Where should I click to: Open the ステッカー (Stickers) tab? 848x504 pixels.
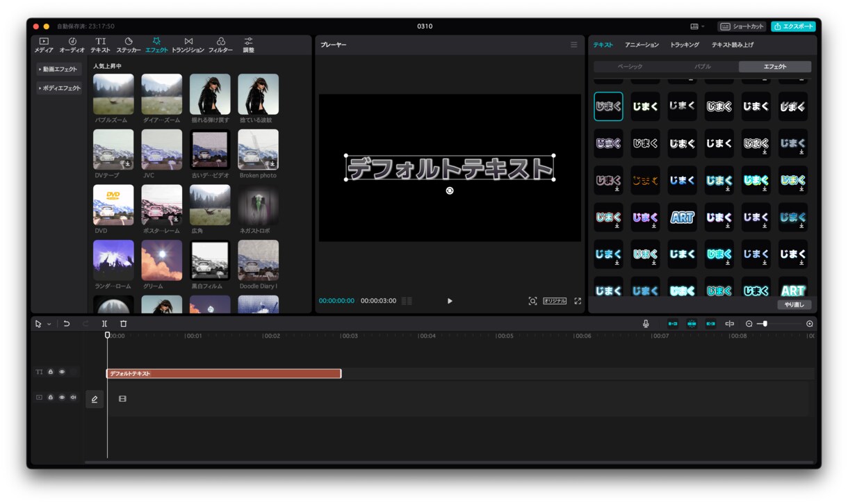pyautogui.click(x=129, y=45)
